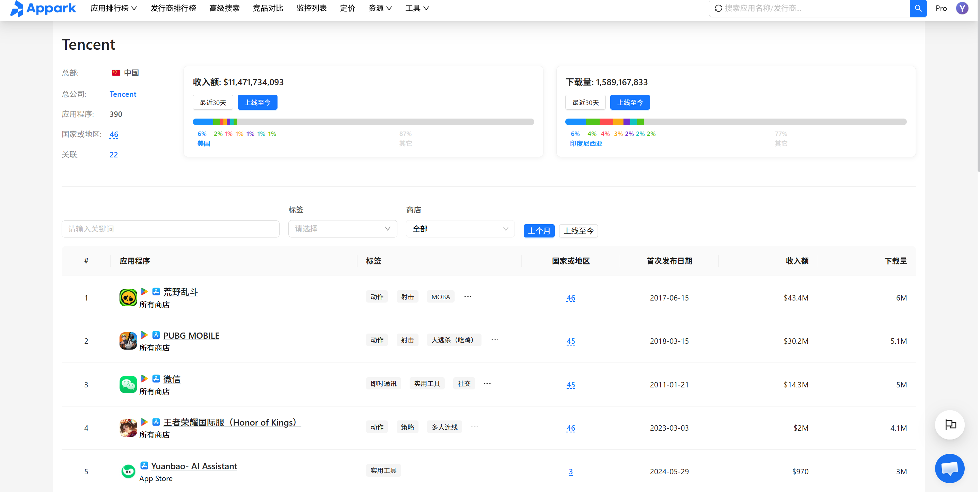
Task: Open the 标签 请选择 dropdown
Action: [343, 229]
